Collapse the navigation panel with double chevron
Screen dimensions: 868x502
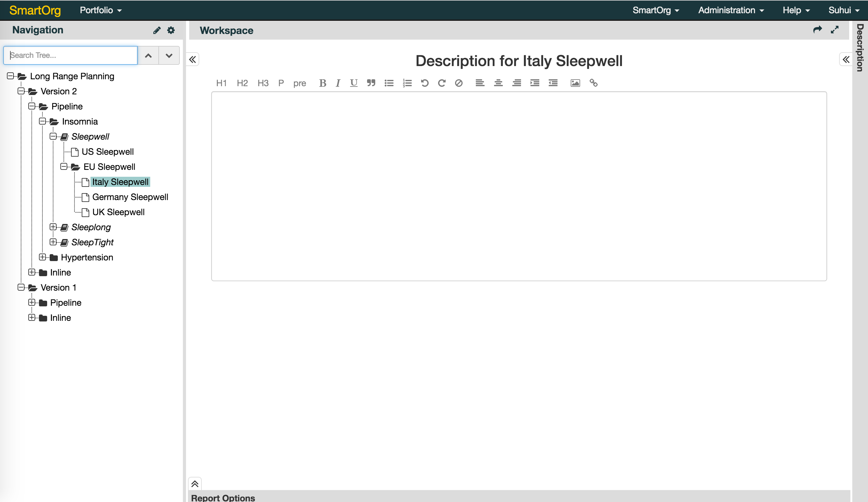click(x=193, y=60)
